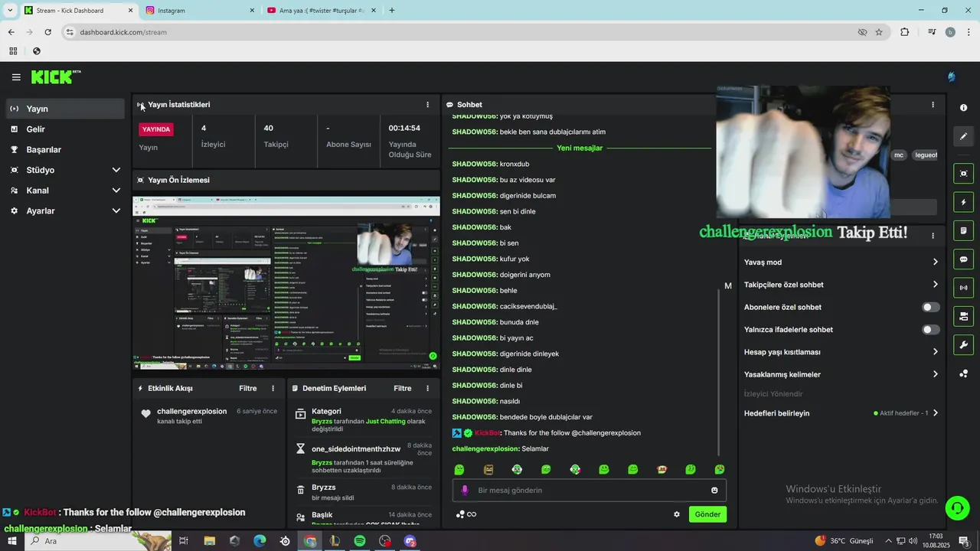Viewport: 980px width, 551px height.
Task: Expand the Kanal sidebar menu
Action: (64, 191)
